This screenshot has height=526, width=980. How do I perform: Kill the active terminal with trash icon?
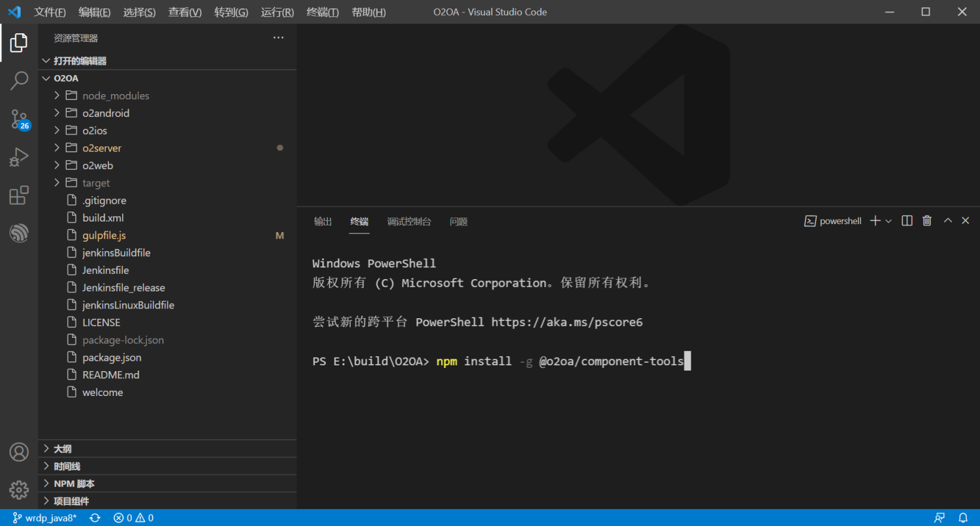(926, 220)
